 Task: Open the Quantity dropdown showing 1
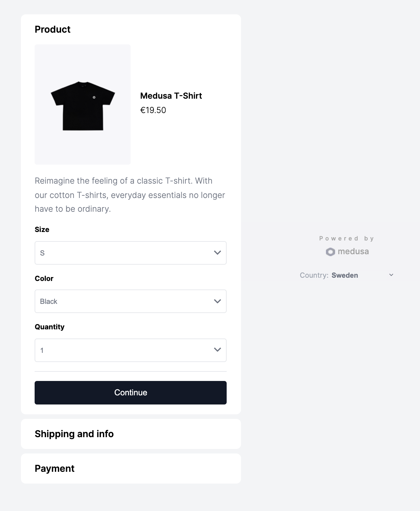[130, 350]
